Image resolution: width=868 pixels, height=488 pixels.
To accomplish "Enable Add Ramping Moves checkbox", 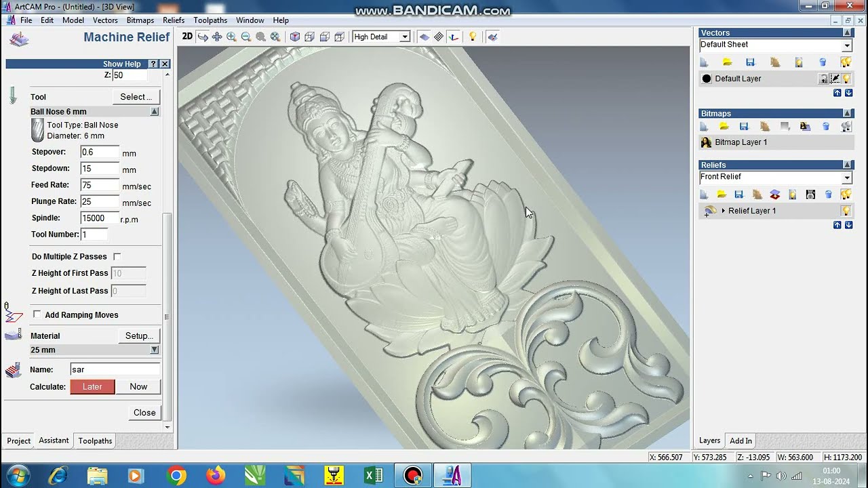I will pos(37,314).
